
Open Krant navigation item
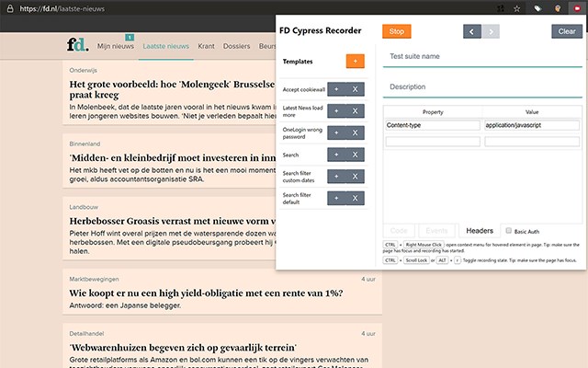coord(206,46)
